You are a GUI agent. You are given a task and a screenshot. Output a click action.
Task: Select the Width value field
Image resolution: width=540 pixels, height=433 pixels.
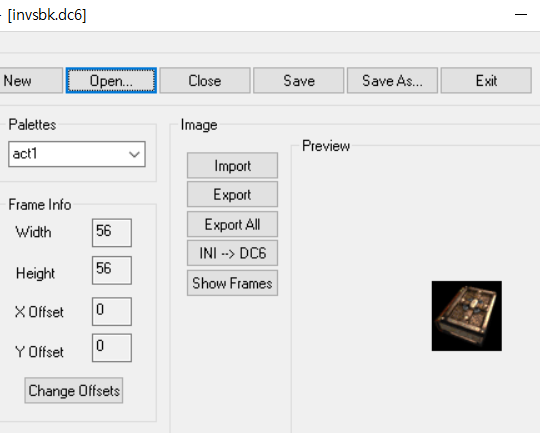[112, 233]
